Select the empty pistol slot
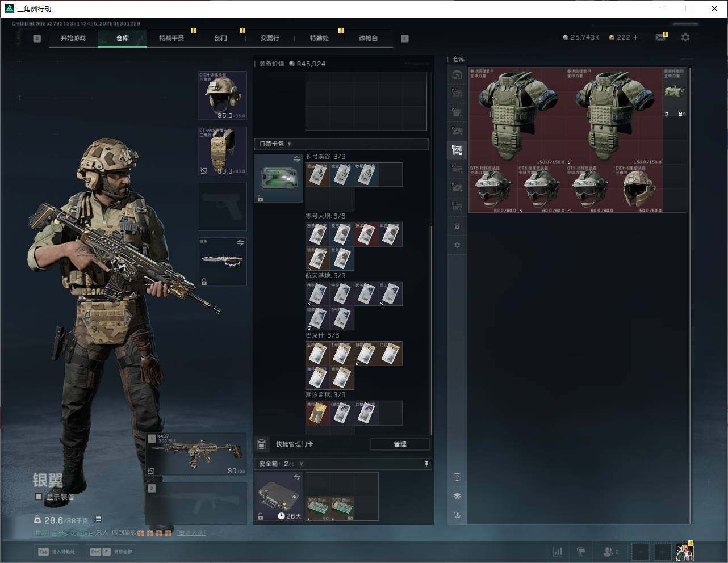This screenshot has height=563, width=728. click(222, 207)
